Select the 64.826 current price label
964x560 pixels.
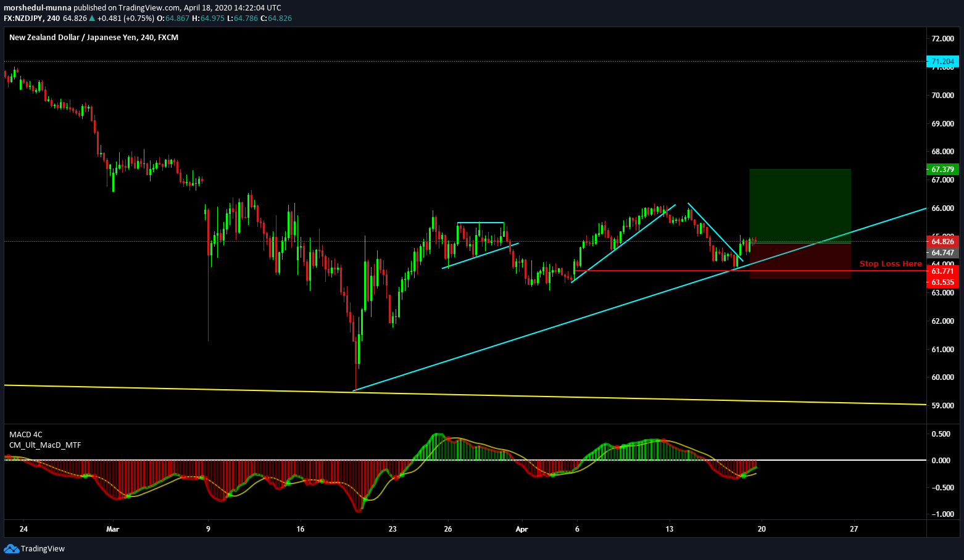coord(942,242)
